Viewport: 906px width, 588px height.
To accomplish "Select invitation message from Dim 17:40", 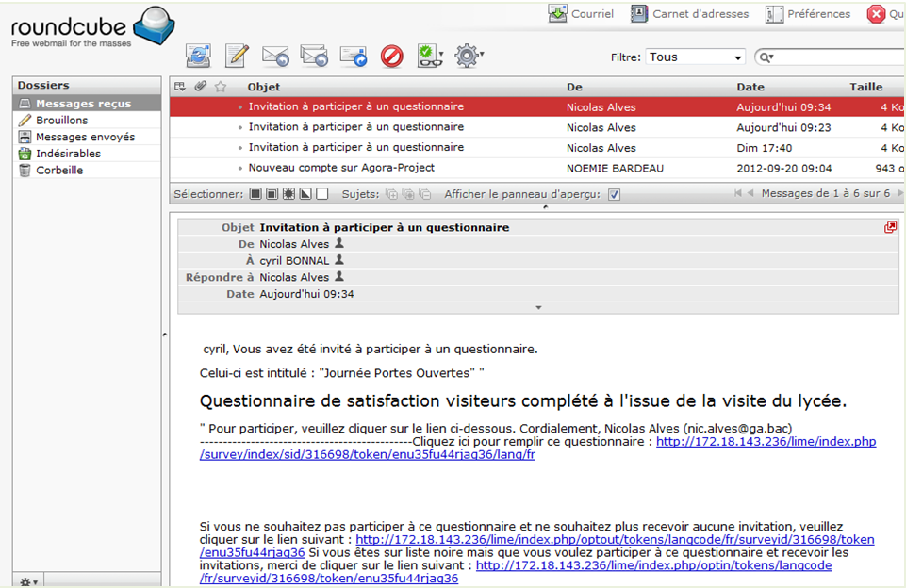I will coord(537,148).
